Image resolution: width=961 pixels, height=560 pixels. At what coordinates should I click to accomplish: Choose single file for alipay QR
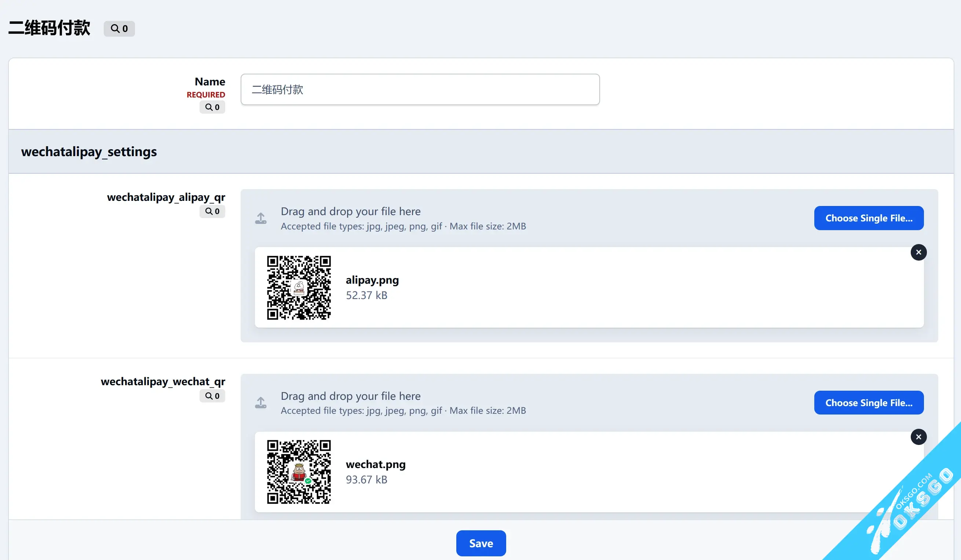869,218
